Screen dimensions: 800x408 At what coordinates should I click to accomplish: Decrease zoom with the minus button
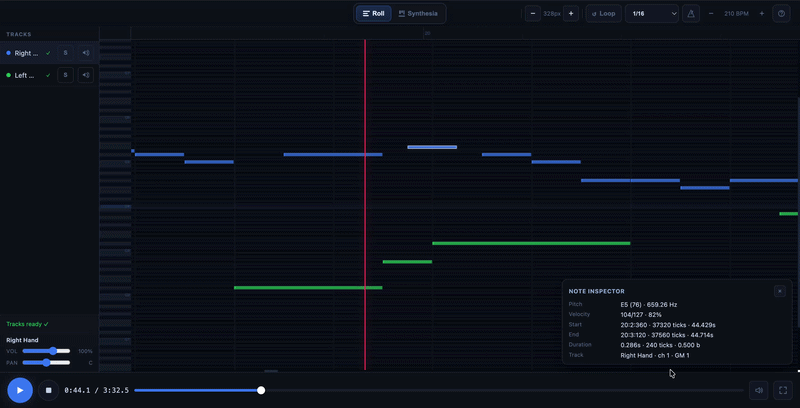tap(533, 14)
